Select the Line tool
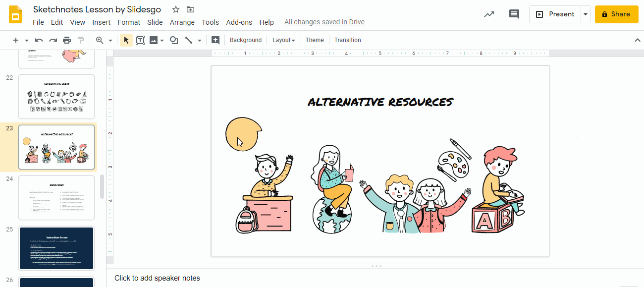Viewport: 644px width, 287px height. click(189, 40)
